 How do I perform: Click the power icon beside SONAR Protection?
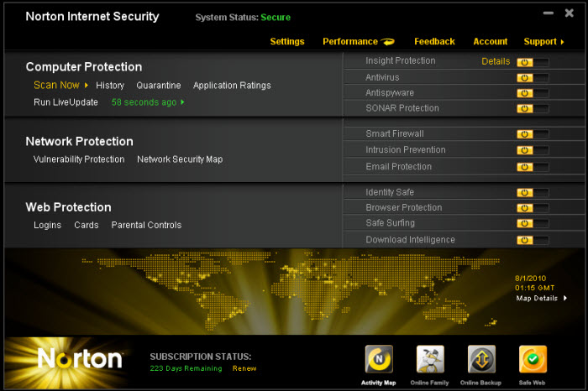click(525, 108)
